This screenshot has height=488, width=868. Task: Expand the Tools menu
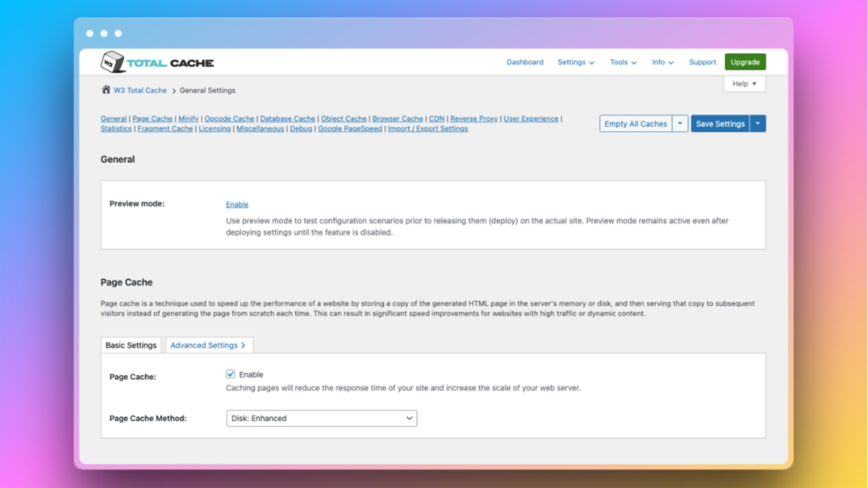pyautogui.click(x=623, y=62)
